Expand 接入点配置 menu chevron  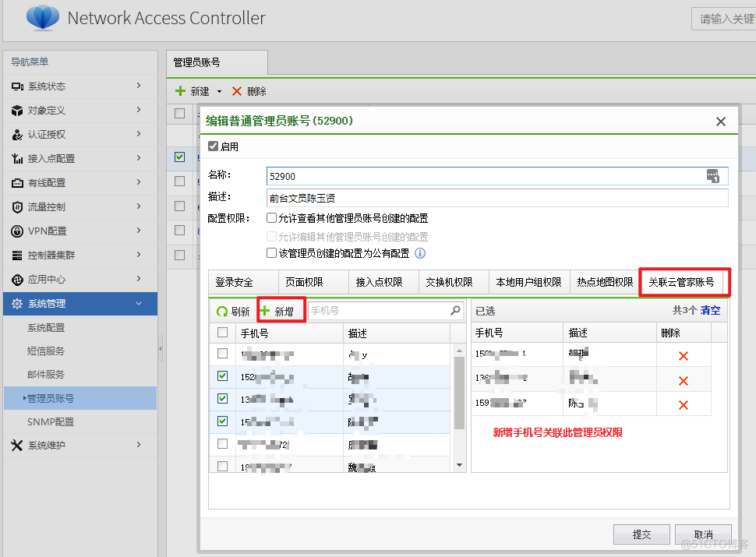click(x=139, y=158)
